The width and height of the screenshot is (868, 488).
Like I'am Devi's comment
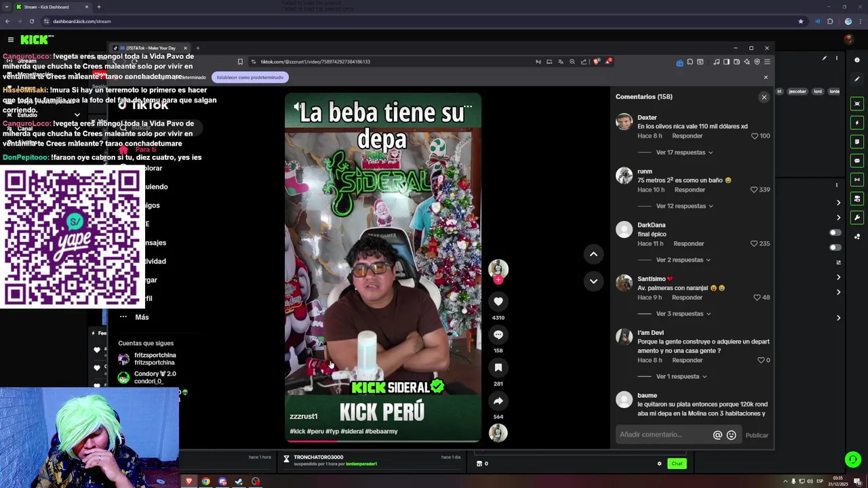760,361
